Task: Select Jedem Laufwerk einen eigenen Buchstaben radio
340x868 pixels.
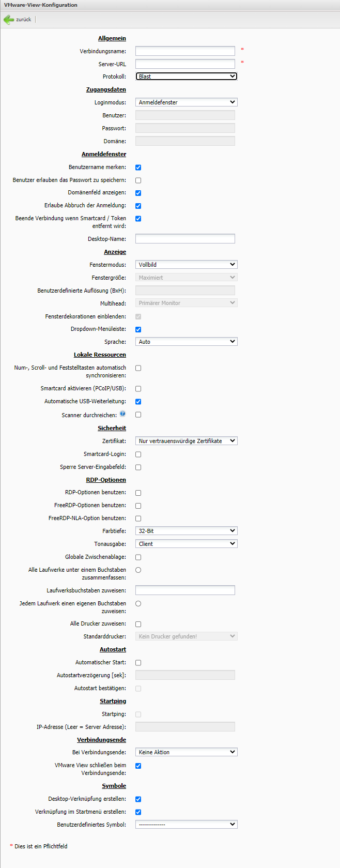Action: tap(138, 603)
